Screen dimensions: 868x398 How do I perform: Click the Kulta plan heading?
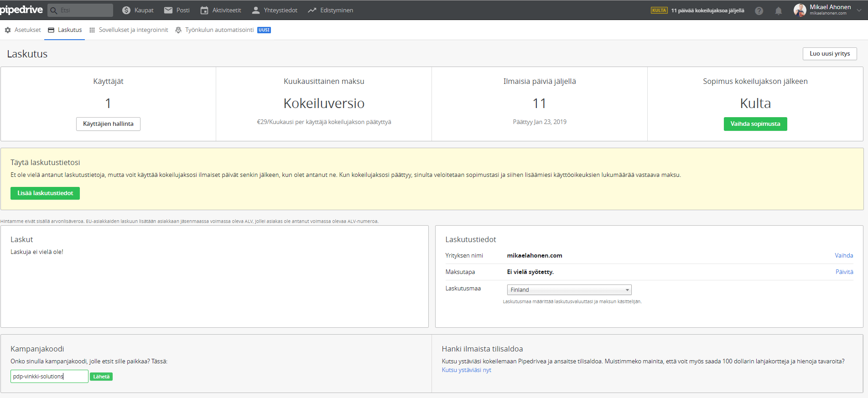[755, 103]
